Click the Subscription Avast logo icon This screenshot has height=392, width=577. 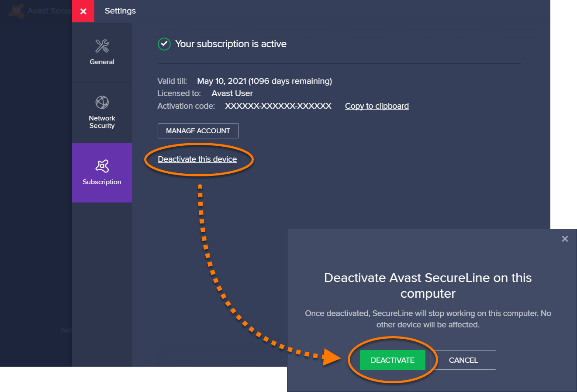click(102, 166)
